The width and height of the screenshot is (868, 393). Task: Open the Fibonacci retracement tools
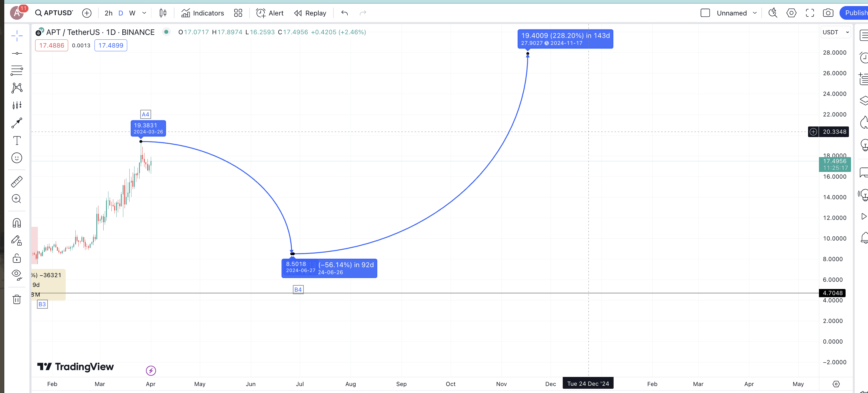17,71
